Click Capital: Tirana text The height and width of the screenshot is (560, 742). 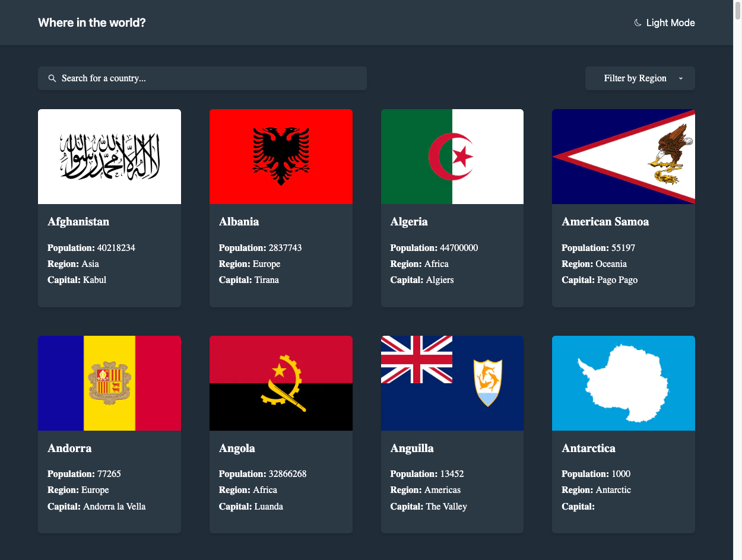249,280
